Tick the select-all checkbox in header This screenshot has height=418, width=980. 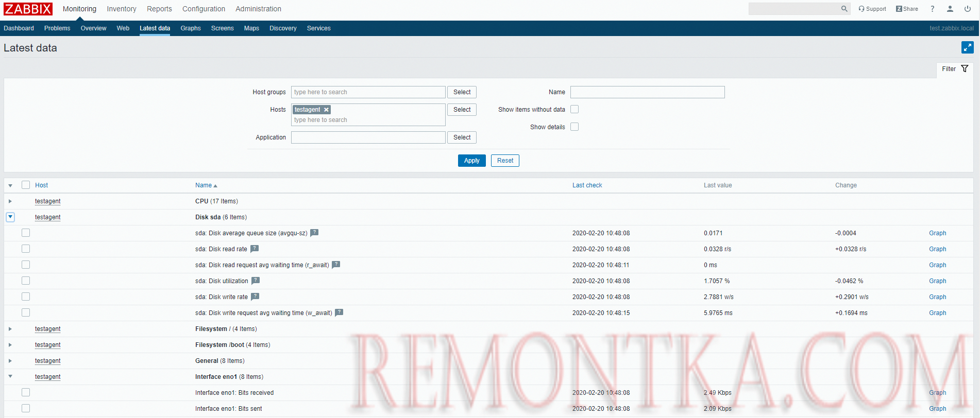pyautogui.click(x=26, y=185)
